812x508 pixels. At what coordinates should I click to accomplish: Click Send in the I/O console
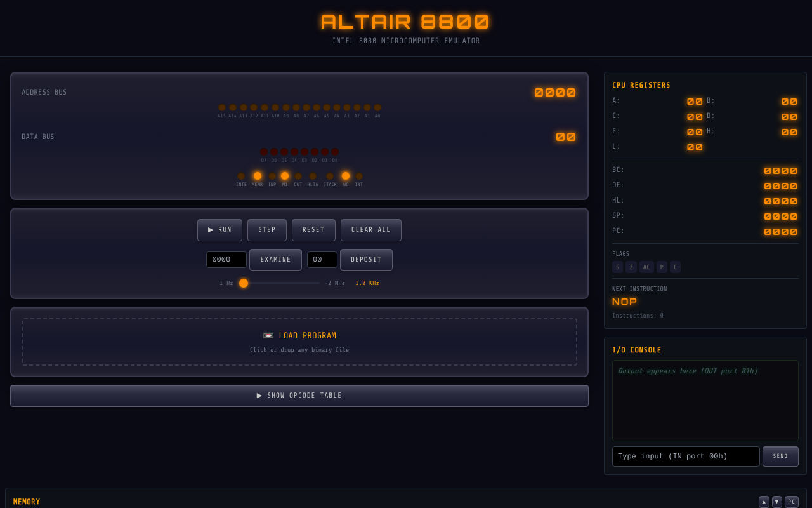click(x=780, y=457)
